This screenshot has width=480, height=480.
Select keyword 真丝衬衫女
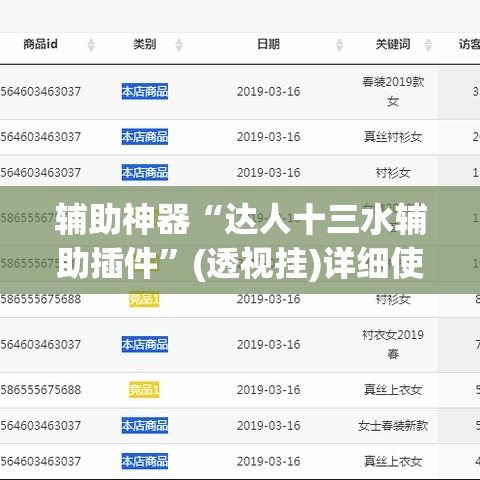pos(393,137)
